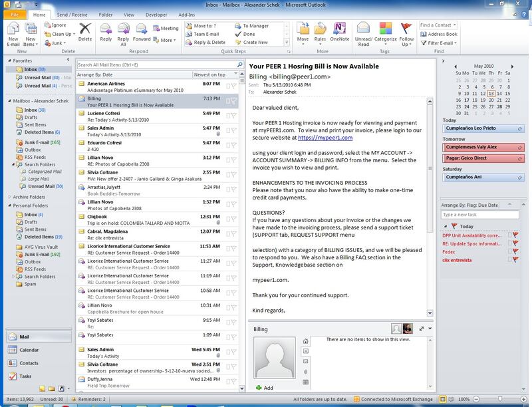Click the Categorize icon
The height and width of the screenshot is (407, 532).
point(387,31)
